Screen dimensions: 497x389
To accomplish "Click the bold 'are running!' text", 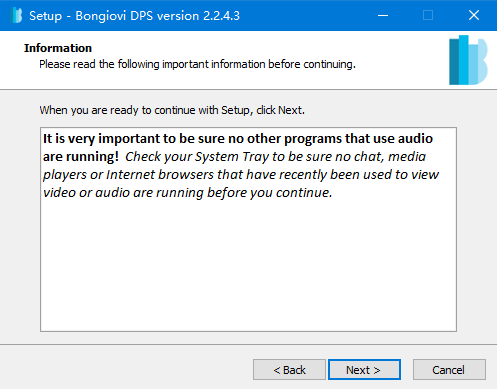I will (x=81, y=157).
